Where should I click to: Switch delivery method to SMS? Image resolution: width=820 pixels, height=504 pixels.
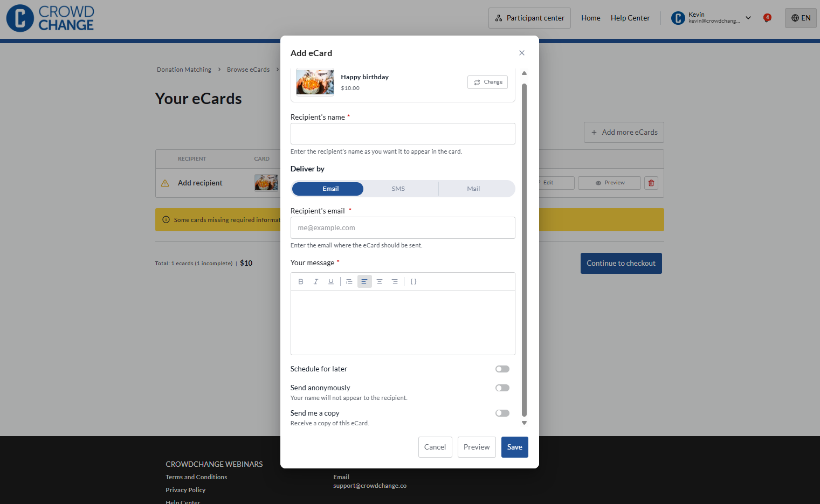pyautogui.click(x=398, y=189)
